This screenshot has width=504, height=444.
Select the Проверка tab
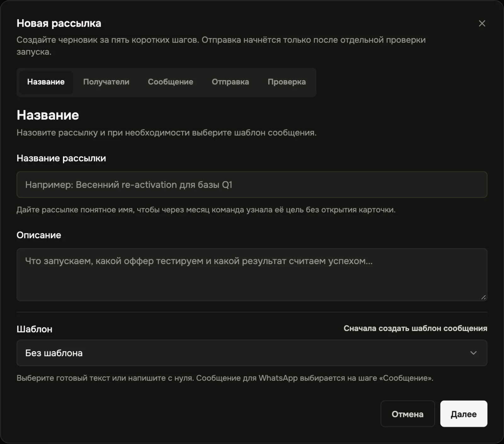(x=287, y=82)
